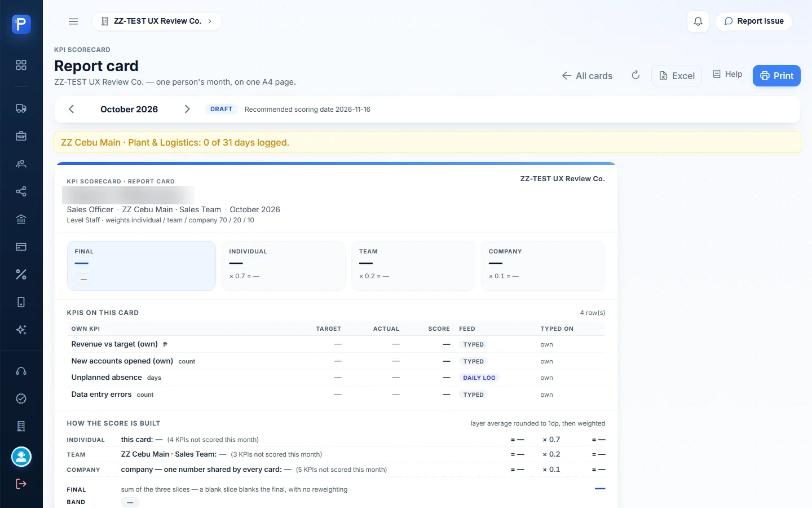The height and width of the screenshot is (508, 812).
Task: Select the TEAM score tile
Action: pyautogui.click(x=413, y=266)
